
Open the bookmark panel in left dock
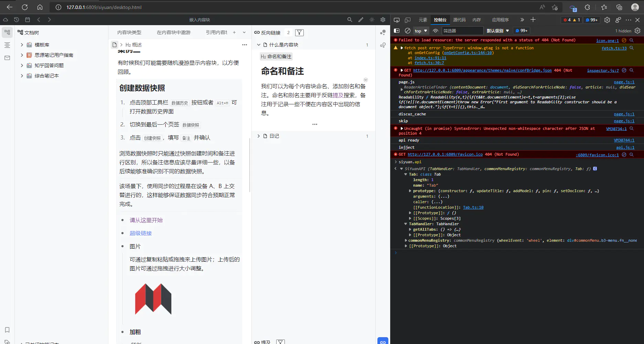(x=7, y=330)
